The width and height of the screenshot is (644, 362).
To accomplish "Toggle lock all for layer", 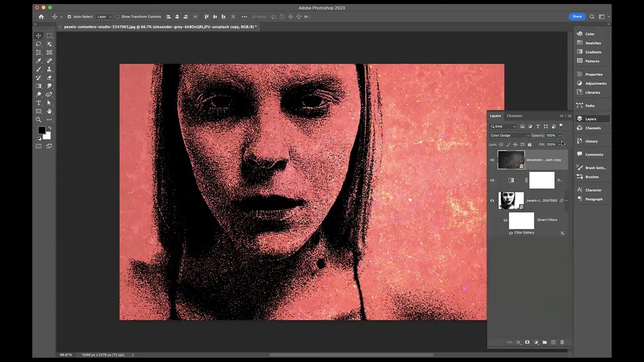I will point(529,145).
